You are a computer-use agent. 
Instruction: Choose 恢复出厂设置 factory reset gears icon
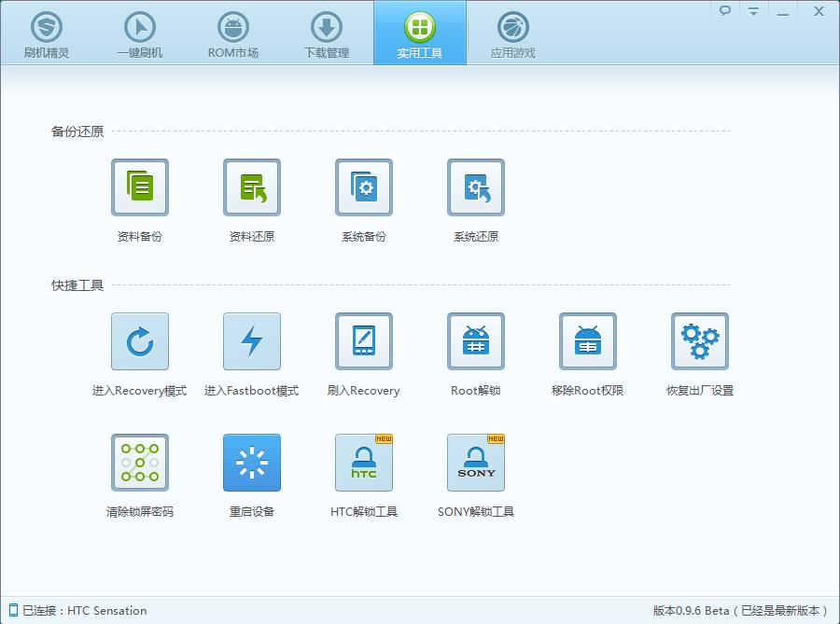coord(700,341)
